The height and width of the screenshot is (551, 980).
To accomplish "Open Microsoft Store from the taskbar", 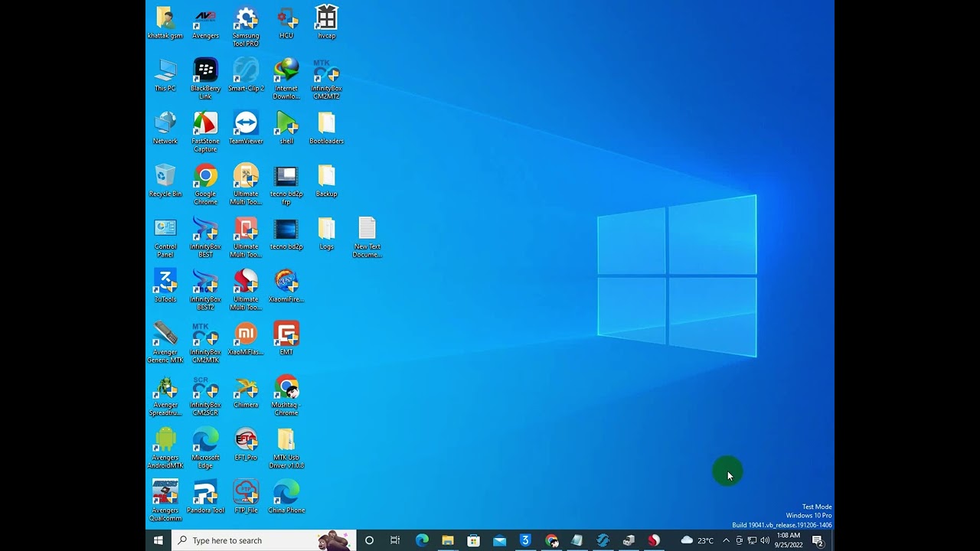I will (473, 540).
